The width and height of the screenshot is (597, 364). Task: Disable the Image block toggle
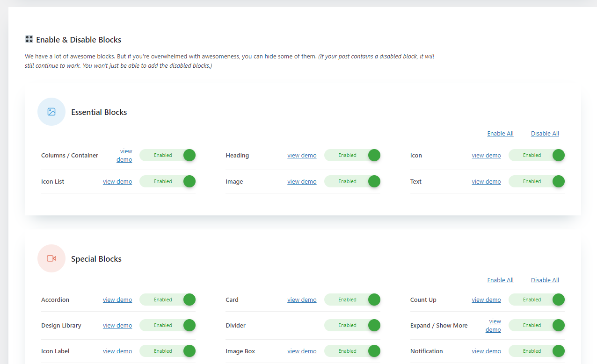click(x=352, y=181)
